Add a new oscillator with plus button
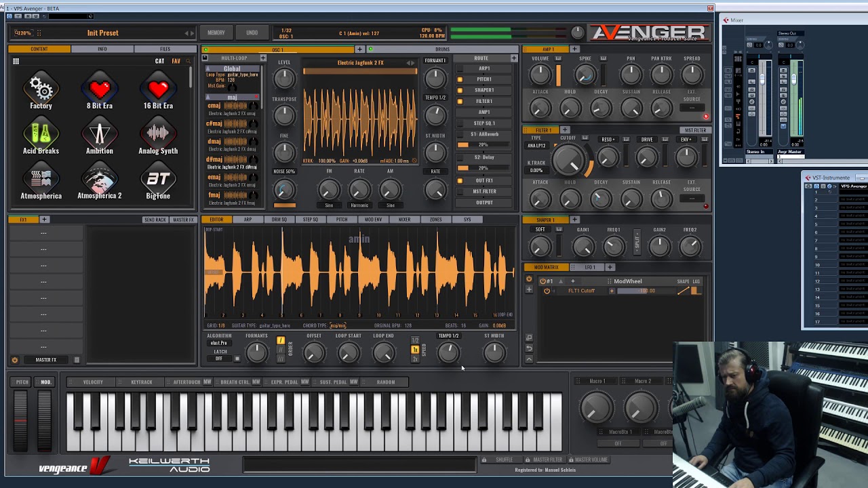 point(360,49)
